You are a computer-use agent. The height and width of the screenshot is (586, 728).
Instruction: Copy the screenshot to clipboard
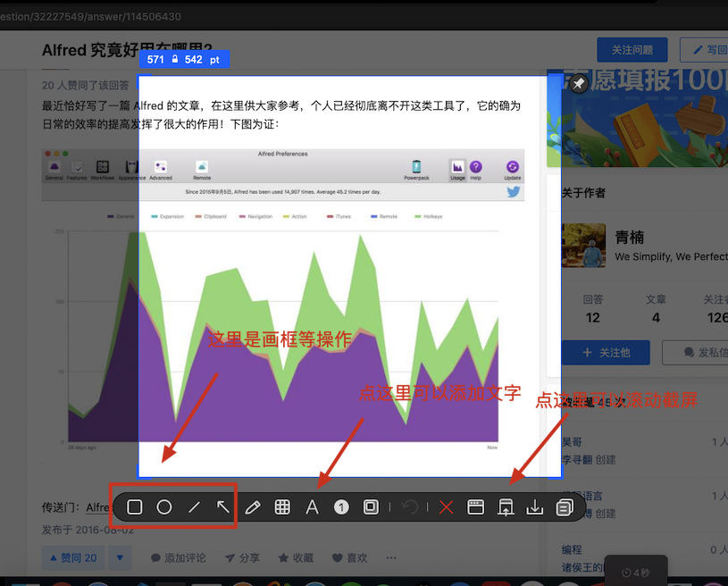coord(565,507)
